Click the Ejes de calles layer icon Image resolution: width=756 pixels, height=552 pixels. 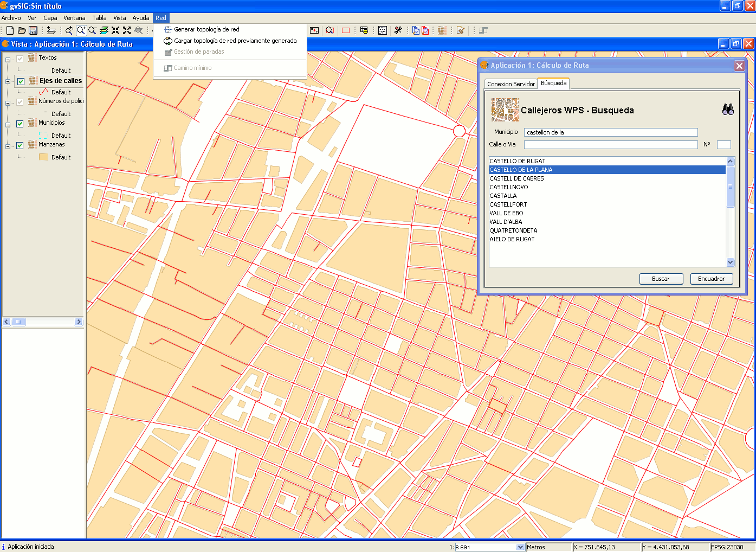(x=33, y=81)
